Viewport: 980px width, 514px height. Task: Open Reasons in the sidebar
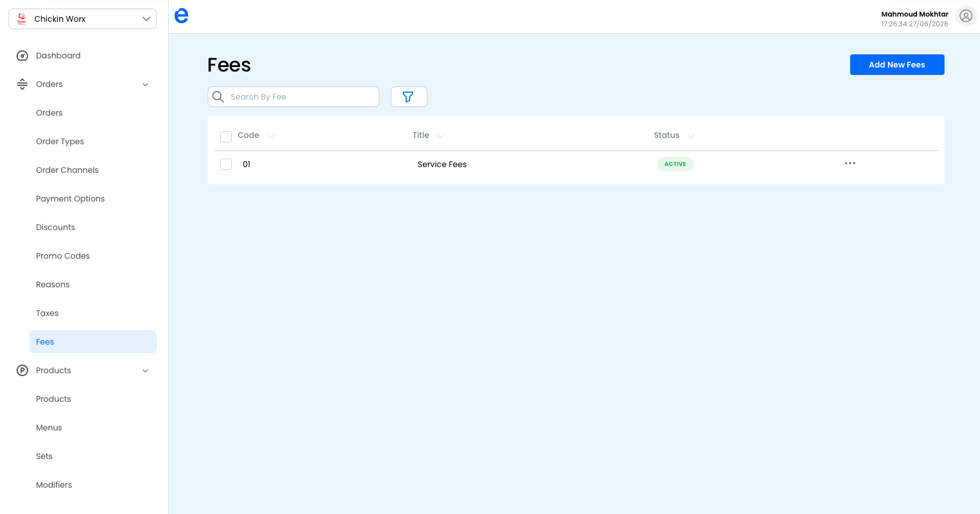tap(53, 284)
